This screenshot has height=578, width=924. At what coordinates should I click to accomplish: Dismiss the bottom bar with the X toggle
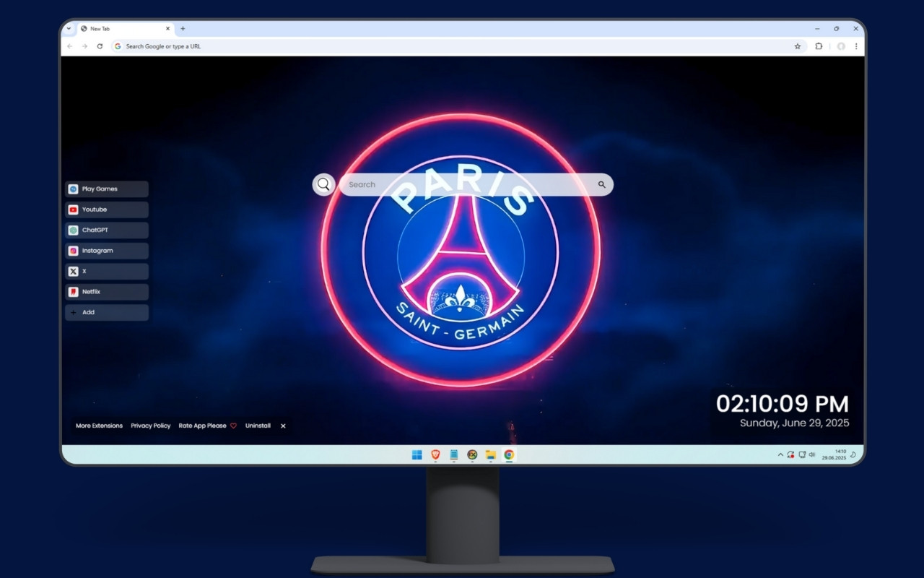(282, 426)
